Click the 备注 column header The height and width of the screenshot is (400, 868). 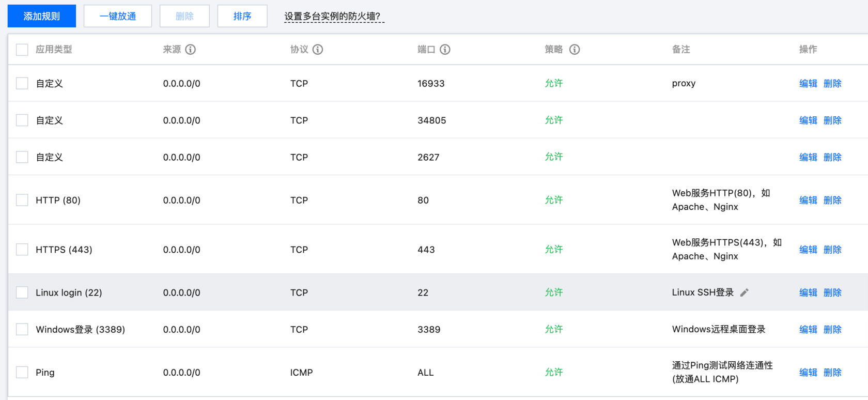(x=681, y=50)
